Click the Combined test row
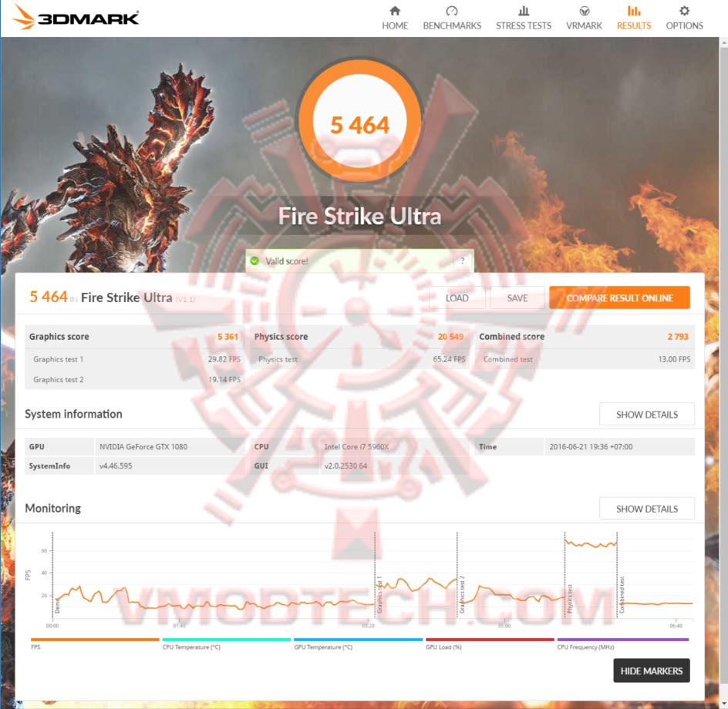 585,359
